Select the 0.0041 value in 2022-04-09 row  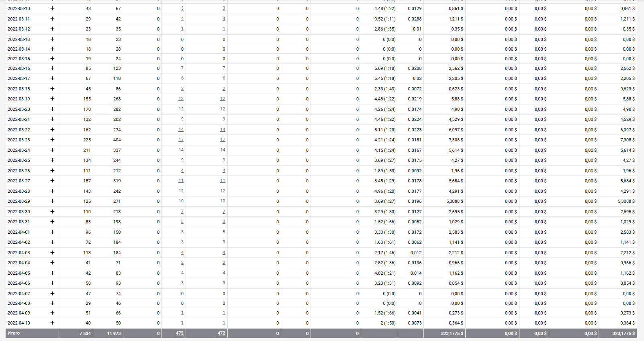click(415, 313)
